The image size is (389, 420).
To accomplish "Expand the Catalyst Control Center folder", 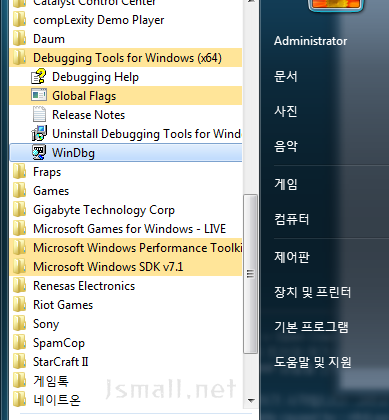I will click(126, 3).
